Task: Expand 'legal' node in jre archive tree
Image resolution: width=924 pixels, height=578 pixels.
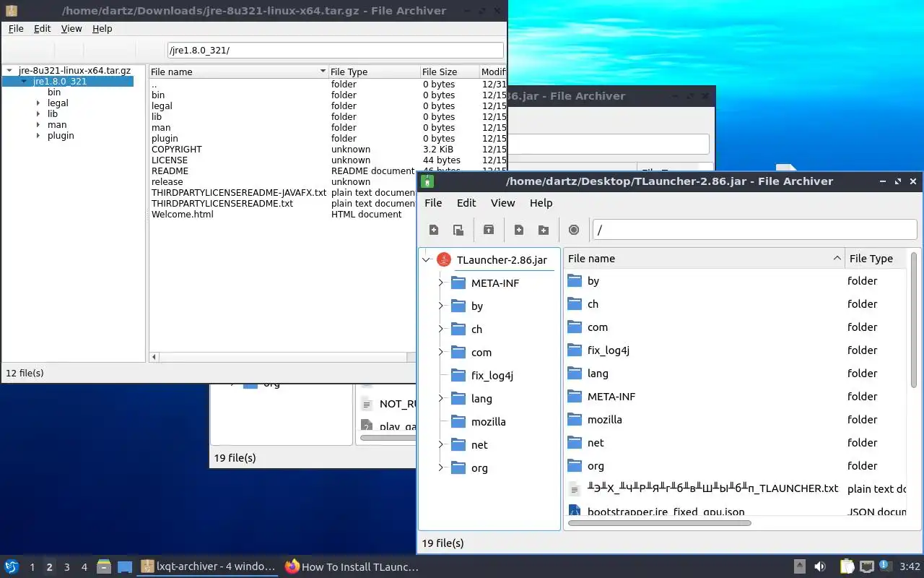Action: point(38,103)
